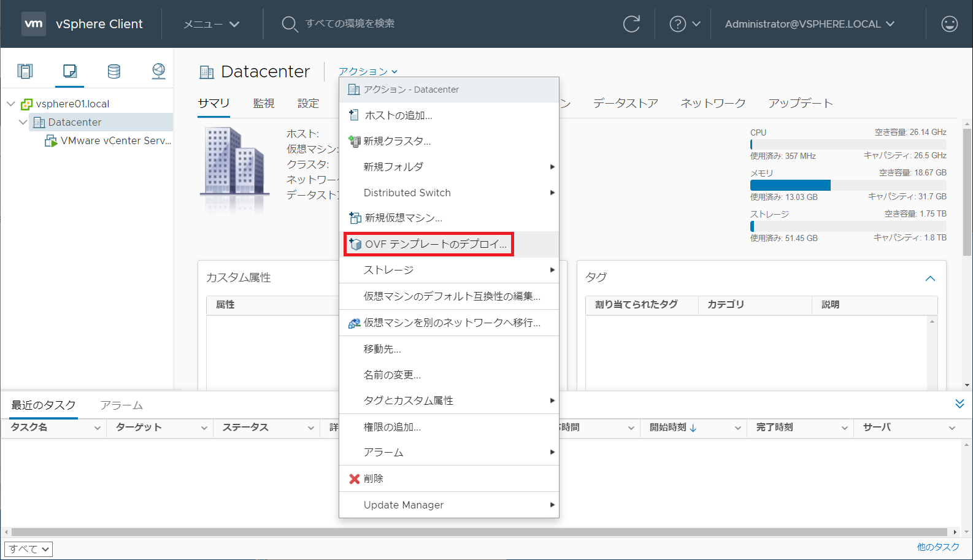Open ストレージ submenu

[449, 270]
